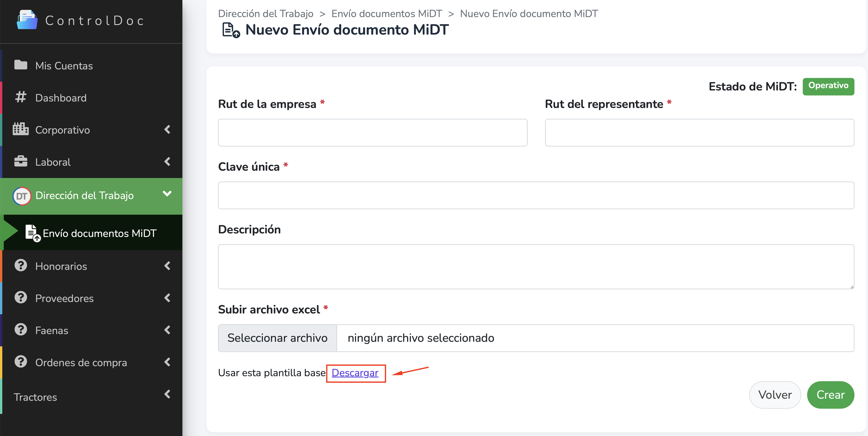868x436 pixels.
Task: Download the base template via Descargar
Action: click(x=355, y=373)
